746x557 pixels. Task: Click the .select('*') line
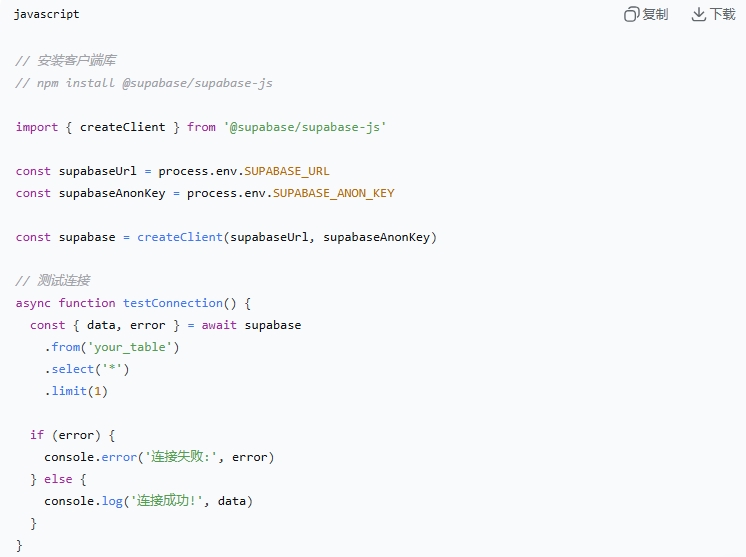point(87,369)
